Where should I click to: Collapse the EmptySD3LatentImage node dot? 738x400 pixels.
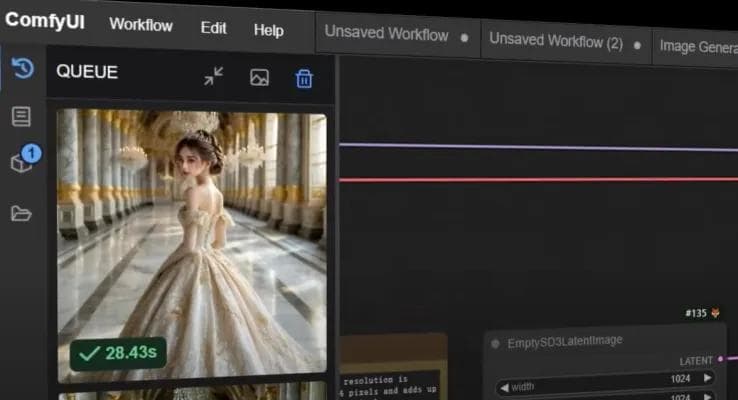[x=495, y=344]
